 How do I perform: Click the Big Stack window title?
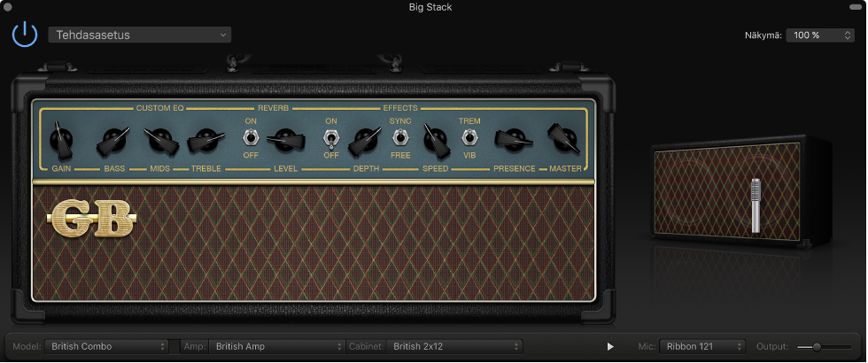tap(430, 7)
